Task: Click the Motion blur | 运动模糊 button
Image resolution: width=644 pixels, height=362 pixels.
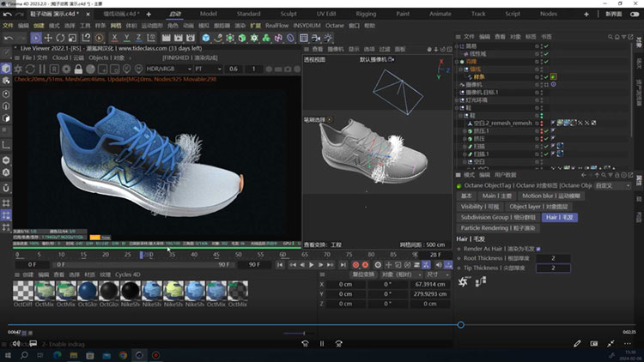Action: click(550, 196)
